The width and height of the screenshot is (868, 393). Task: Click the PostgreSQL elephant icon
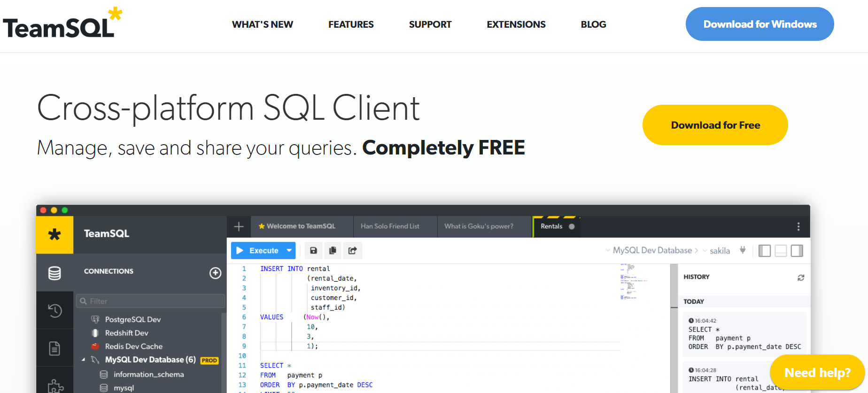(95, 319)
